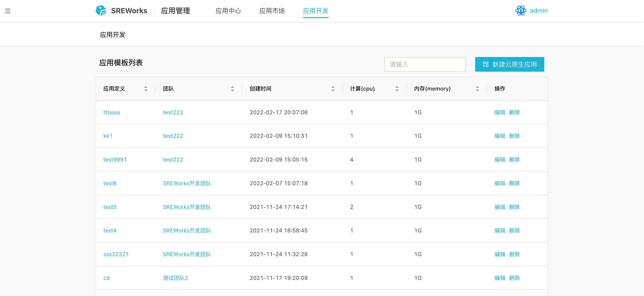Switch to 应用市场 tab
This screenshot has height=296, width=644.
click(x=272, y=11)
